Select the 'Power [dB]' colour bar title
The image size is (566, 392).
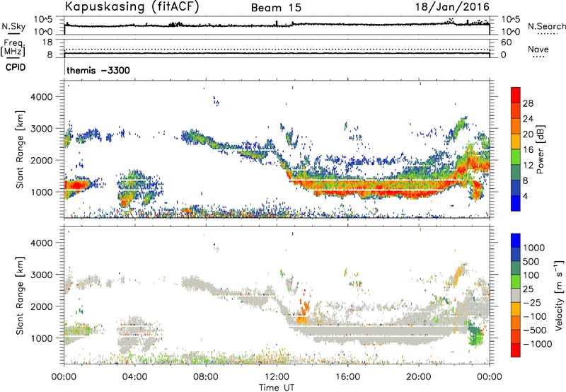click(541, 149)
